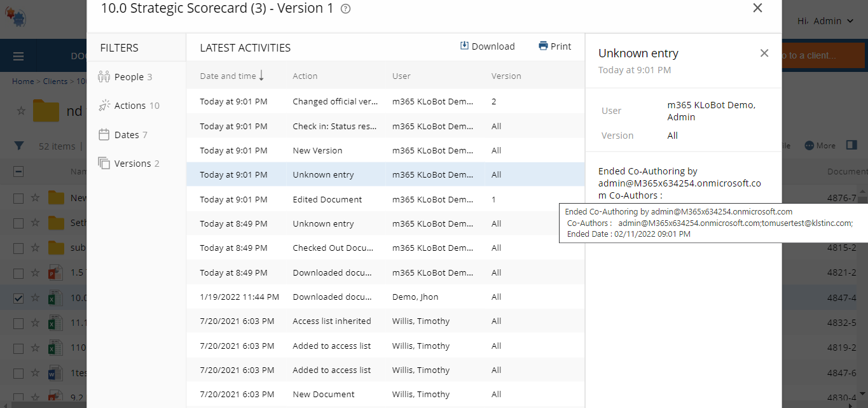Click the help icon beside Version 1 title

pyautogui.click(x=346, y=9)
